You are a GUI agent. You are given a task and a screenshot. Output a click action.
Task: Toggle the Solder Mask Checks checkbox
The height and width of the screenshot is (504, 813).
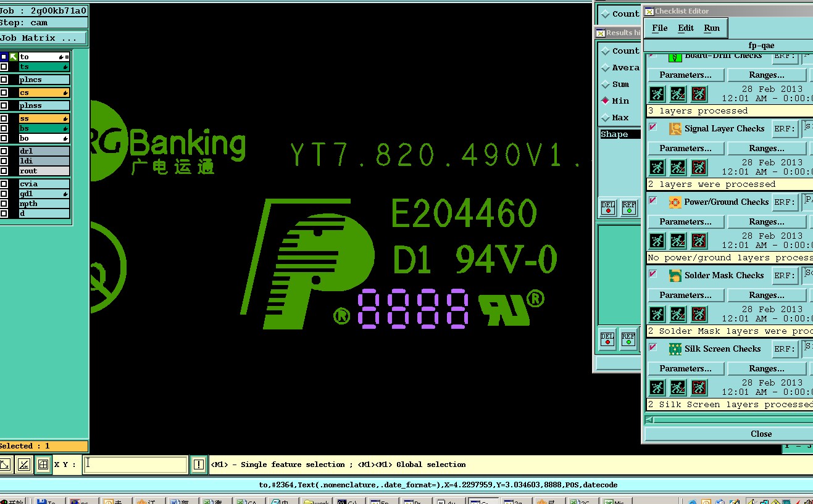point(653,274)
